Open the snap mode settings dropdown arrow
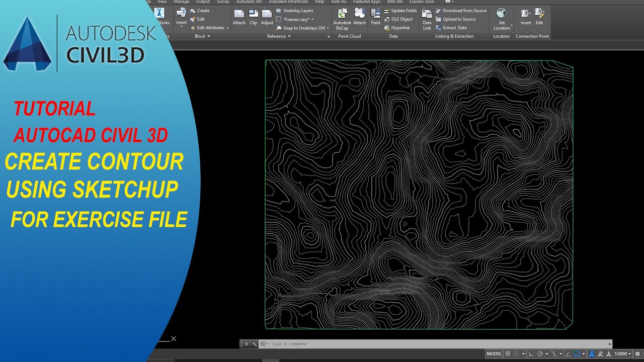This screenshot has width=644, height=362. pyautogui.click(x=523, y=353)
